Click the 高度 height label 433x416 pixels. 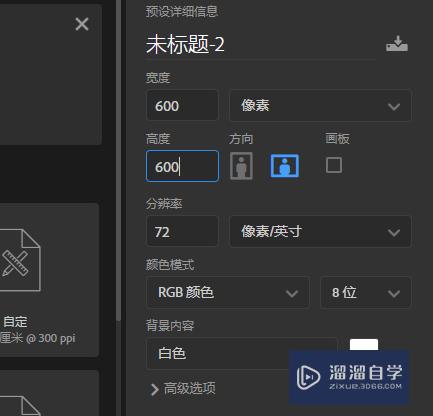pyautogui.click(x=158, y=139)
